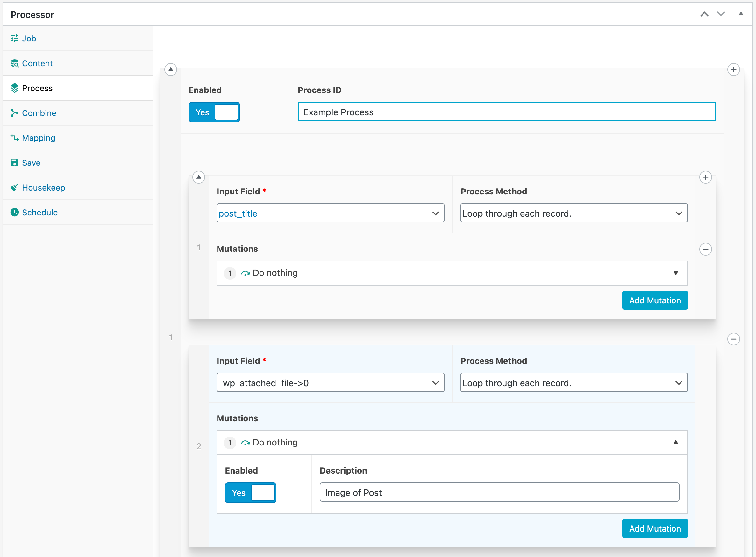Click Add Mutation for _wp_attached_file row
The image size is (756, 557).
tap(655, 528)
